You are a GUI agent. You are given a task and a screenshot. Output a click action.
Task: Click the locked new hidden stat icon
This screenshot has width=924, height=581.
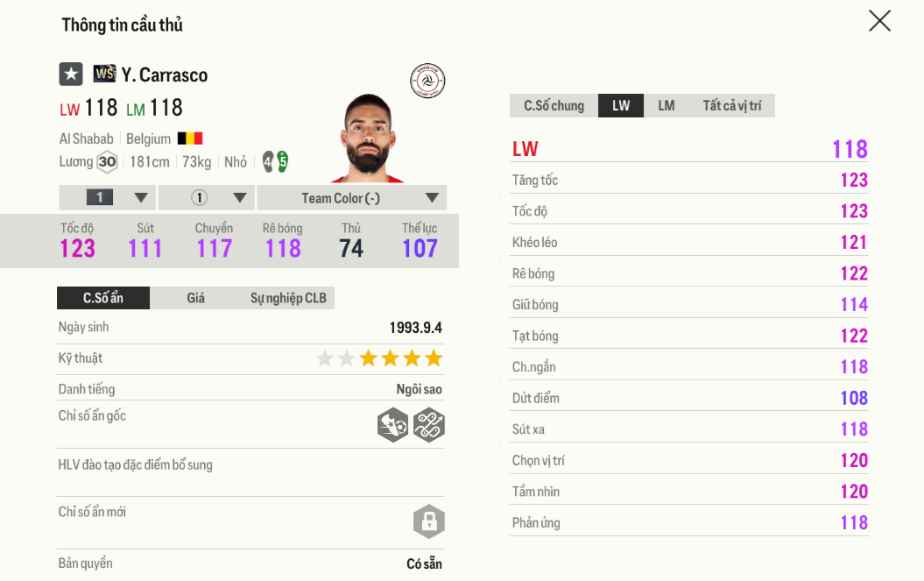click(x=429, y=521)
